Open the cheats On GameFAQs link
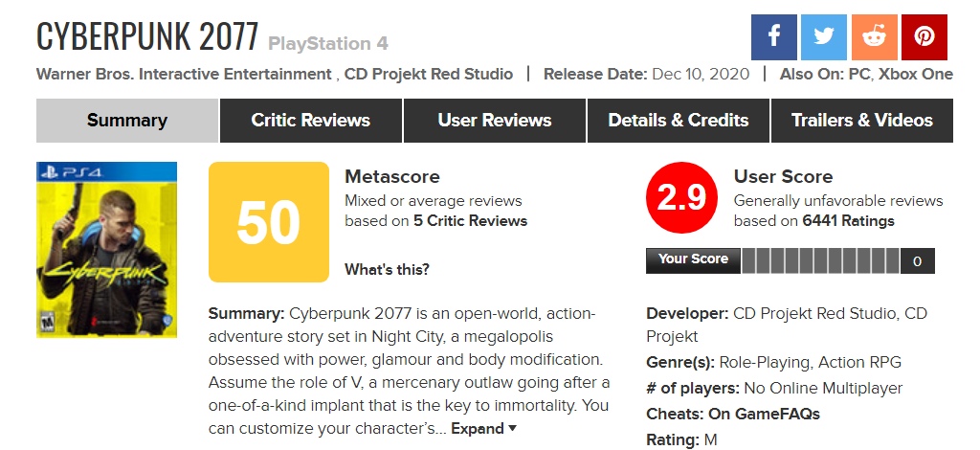The width and height of the screenshot is (980, 450). point(764,414)
